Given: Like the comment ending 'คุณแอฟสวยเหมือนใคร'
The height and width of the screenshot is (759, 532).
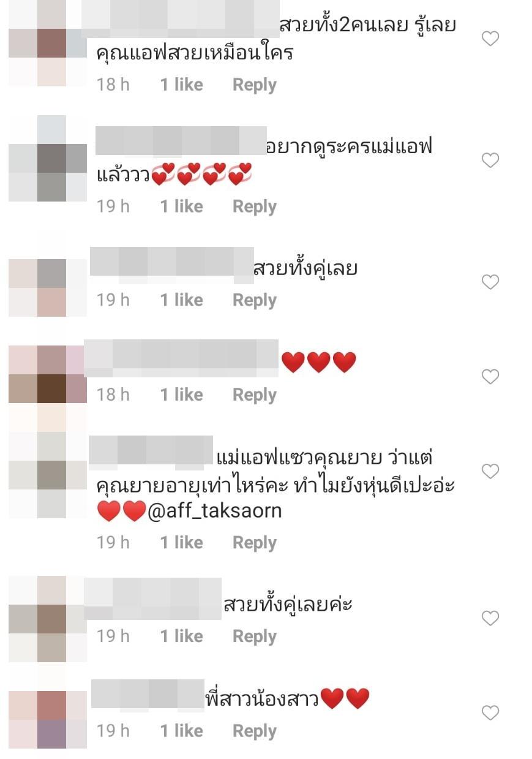Looking at the screenshot, I should [490, 39].
